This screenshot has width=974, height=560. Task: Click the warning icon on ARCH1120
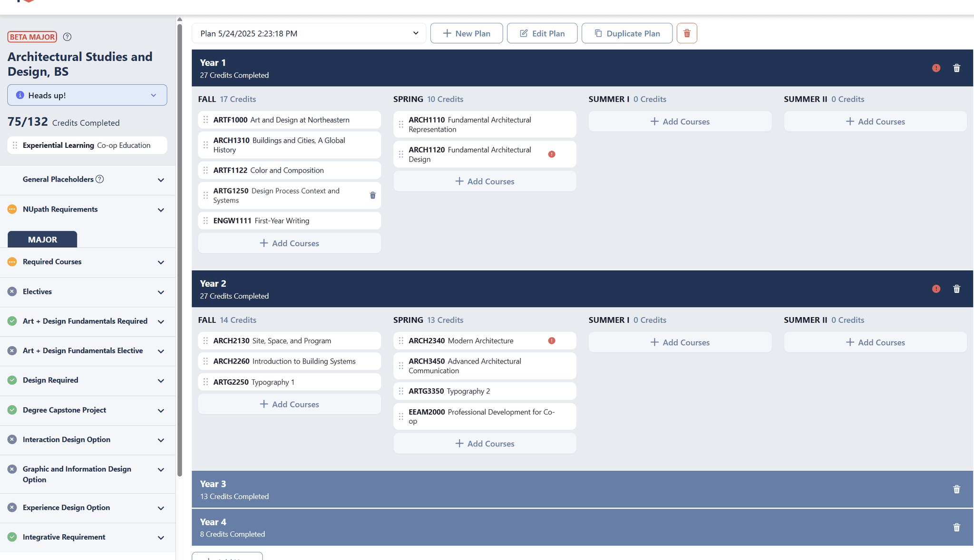coord(551,154)
